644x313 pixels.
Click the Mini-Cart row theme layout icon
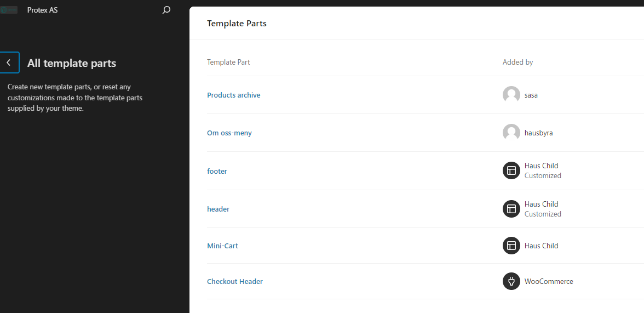tap(511, 246)
